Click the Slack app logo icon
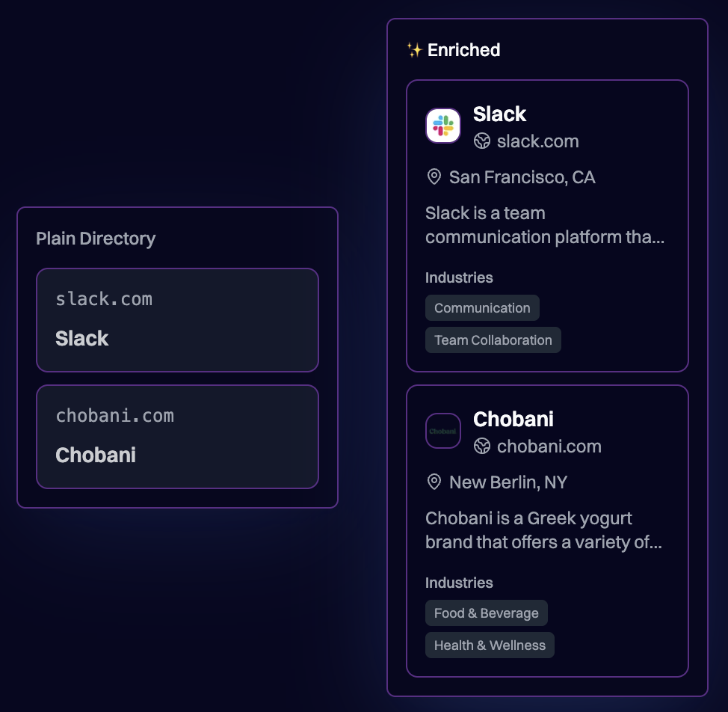 click(442, 126)
